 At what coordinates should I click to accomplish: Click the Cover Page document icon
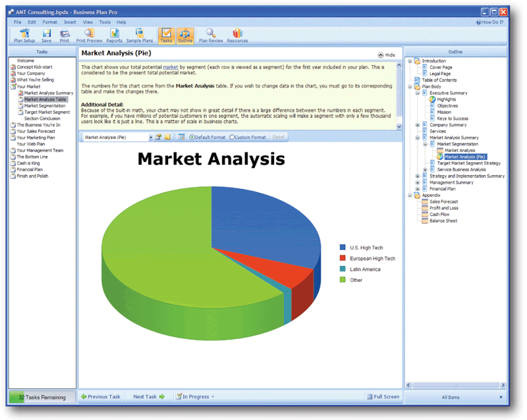(425, 67)
